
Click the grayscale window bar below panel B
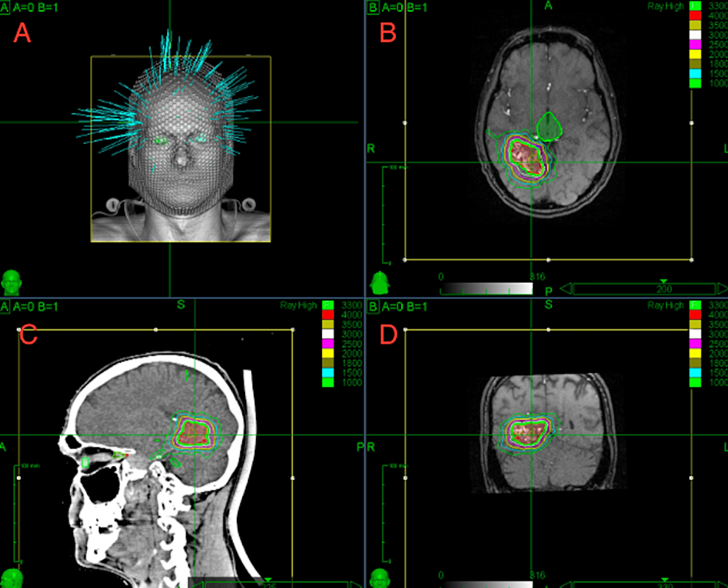(x=487, y=286)
